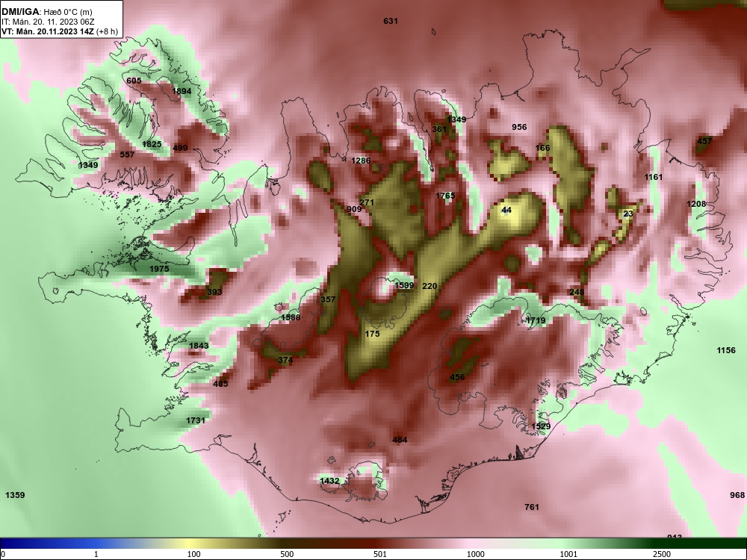747x560 pixels.
Task: Click the 1975 map value
Action: [x=159, y=269]
